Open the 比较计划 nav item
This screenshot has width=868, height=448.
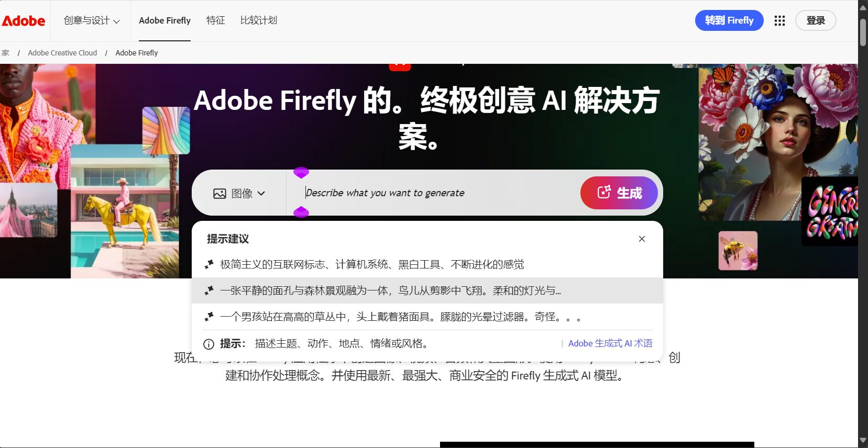[259, 20]
